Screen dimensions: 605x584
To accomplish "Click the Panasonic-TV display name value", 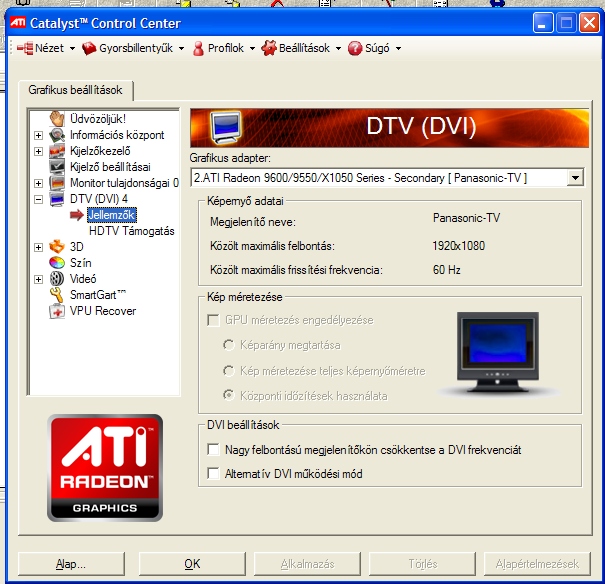I will [466, 218].
